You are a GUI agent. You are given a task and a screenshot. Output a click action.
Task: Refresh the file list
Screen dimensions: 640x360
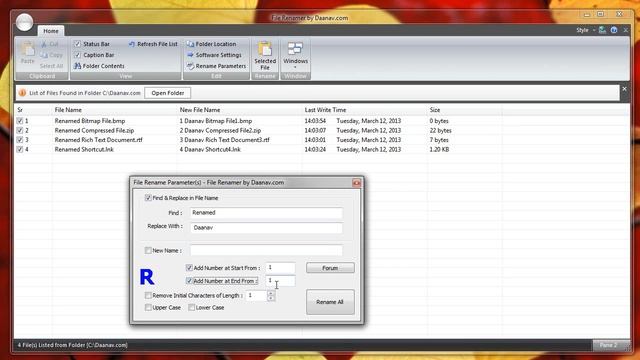point(153,44)
